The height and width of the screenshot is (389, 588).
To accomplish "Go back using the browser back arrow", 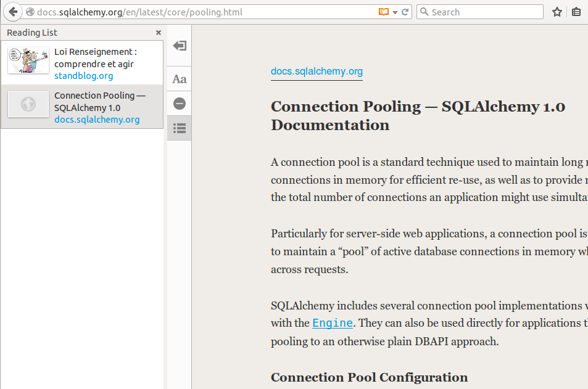I will coord(13,12).
